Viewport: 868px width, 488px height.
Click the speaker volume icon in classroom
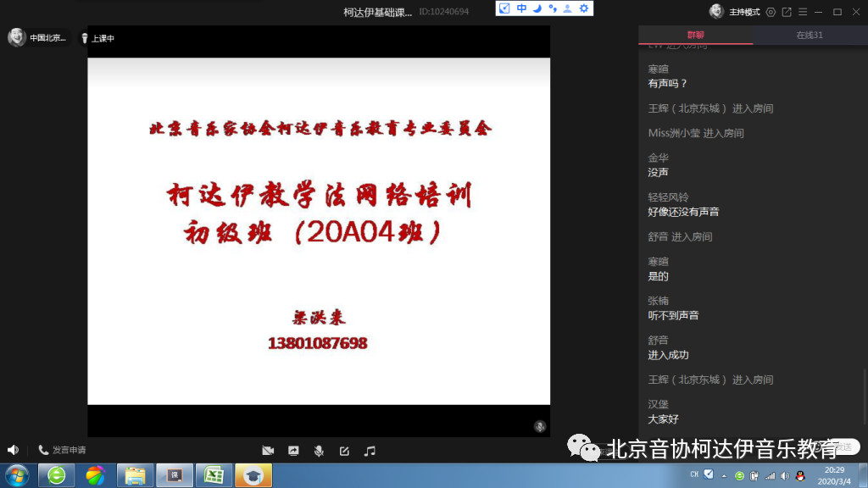click(x=13, y=450)
